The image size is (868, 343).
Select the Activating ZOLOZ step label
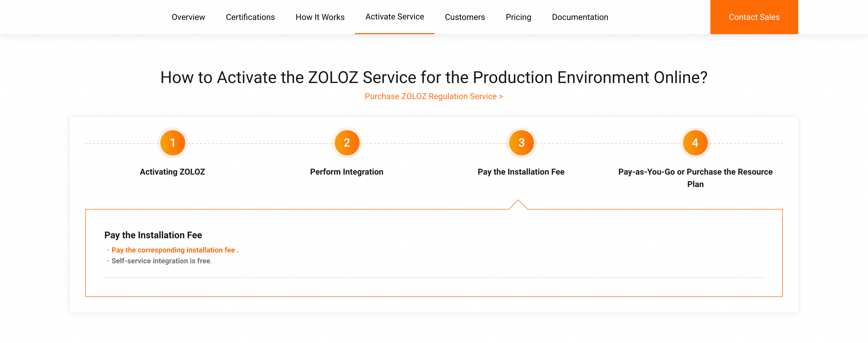(x=172, y=172)
